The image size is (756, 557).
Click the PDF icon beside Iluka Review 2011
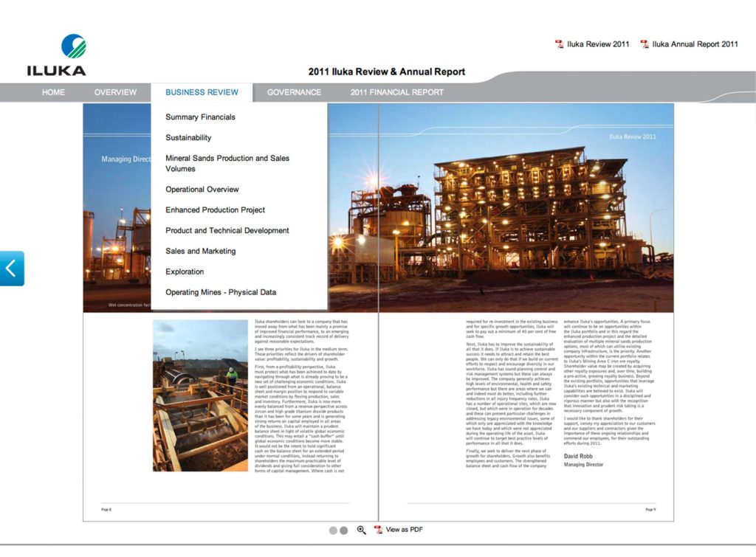click(560, 44)
